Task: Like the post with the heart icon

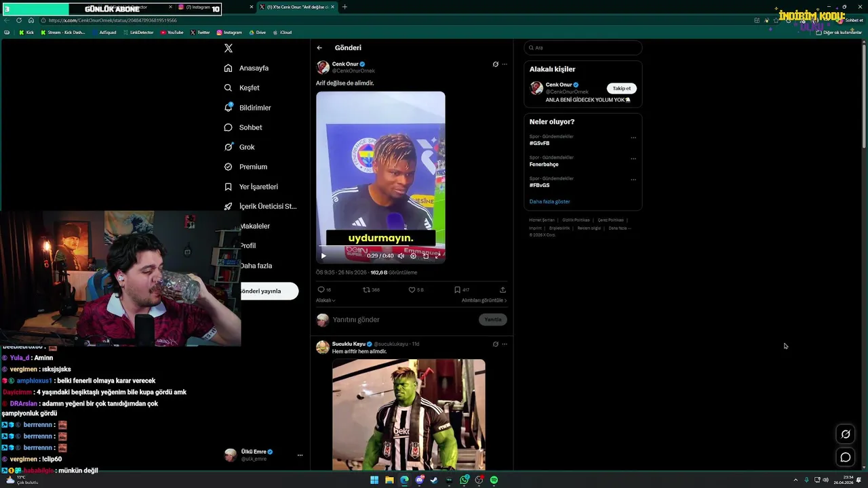Action: (x=412, y=289)
